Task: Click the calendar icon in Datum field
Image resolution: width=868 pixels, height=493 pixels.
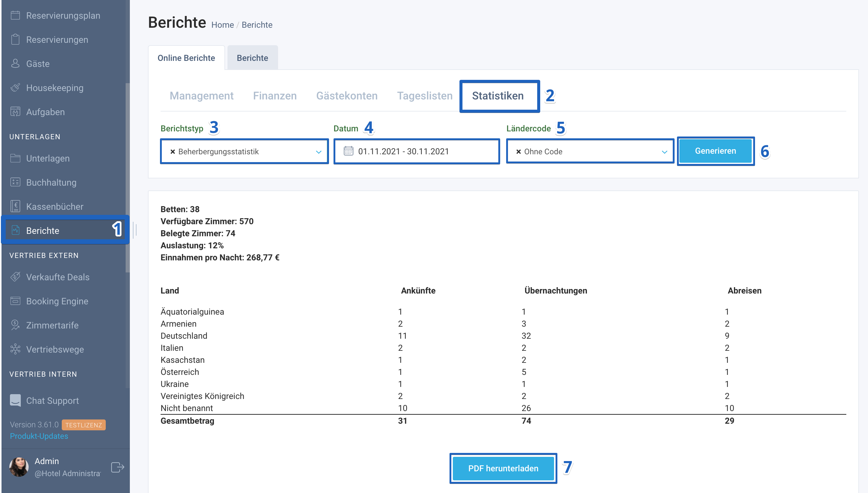Action: point(348,151)
